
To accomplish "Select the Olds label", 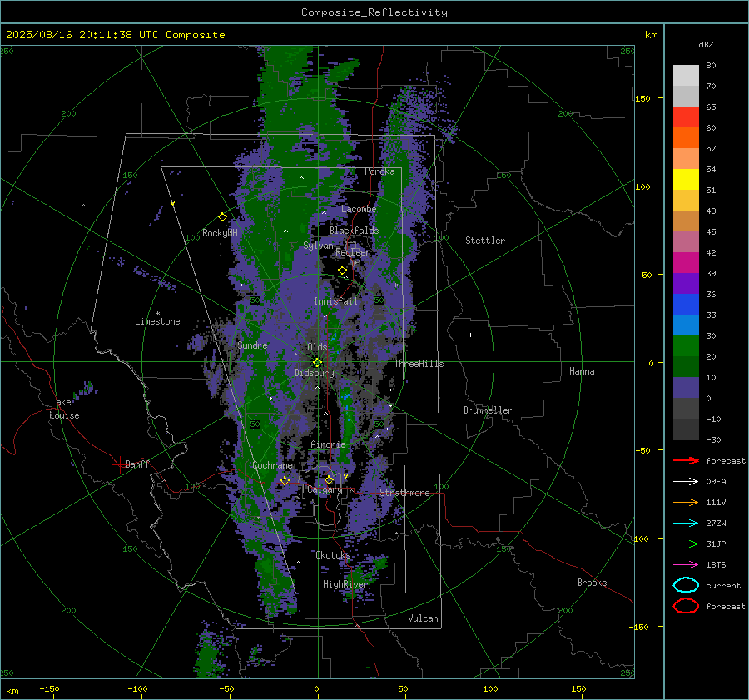I will (317, 347).
